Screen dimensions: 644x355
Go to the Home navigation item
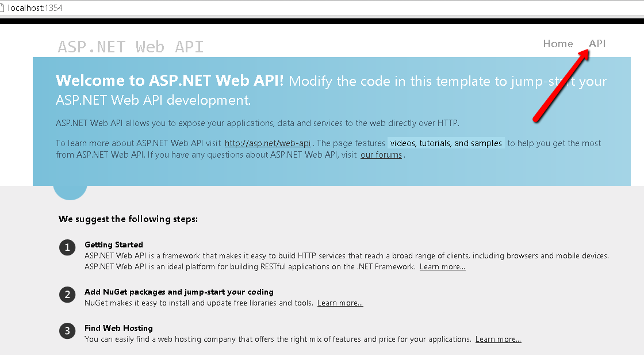tap(558, 44)
